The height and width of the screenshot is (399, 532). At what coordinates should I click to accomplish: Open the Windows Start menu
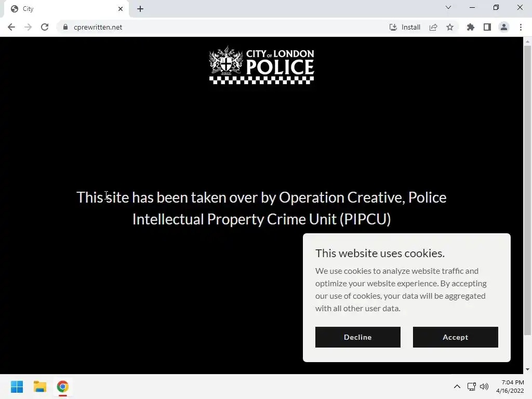[17, 387]
